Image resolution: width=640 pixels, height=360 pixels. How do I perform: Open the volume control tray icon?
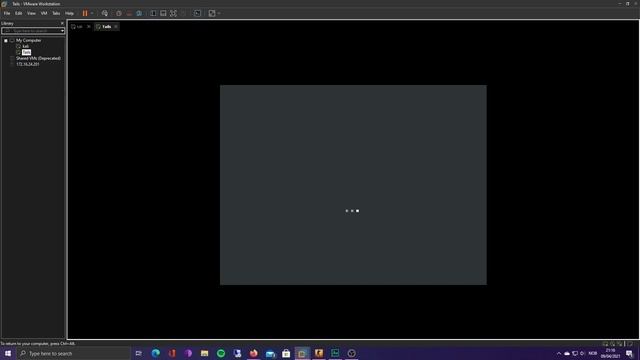click(582, 353)
